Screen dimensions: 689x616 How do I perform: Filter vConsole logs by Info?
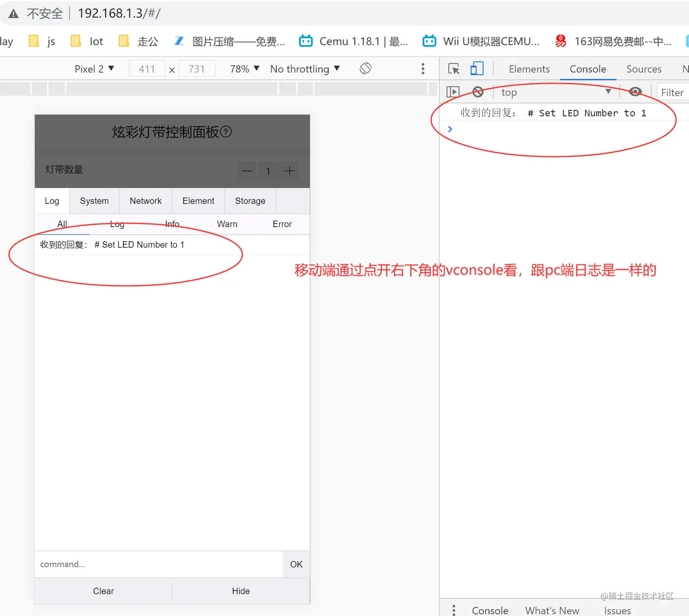click(x=172, y=224)
